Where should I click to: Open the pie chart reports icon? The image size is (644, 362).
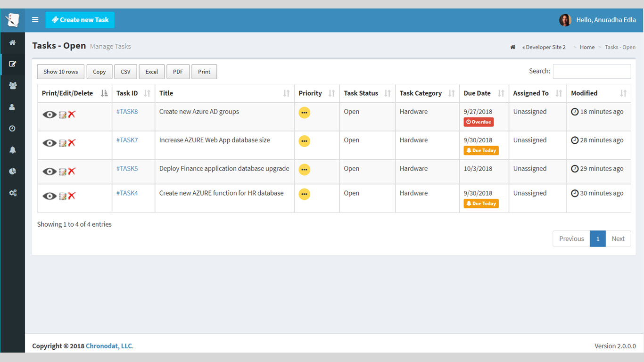[13, 171]
